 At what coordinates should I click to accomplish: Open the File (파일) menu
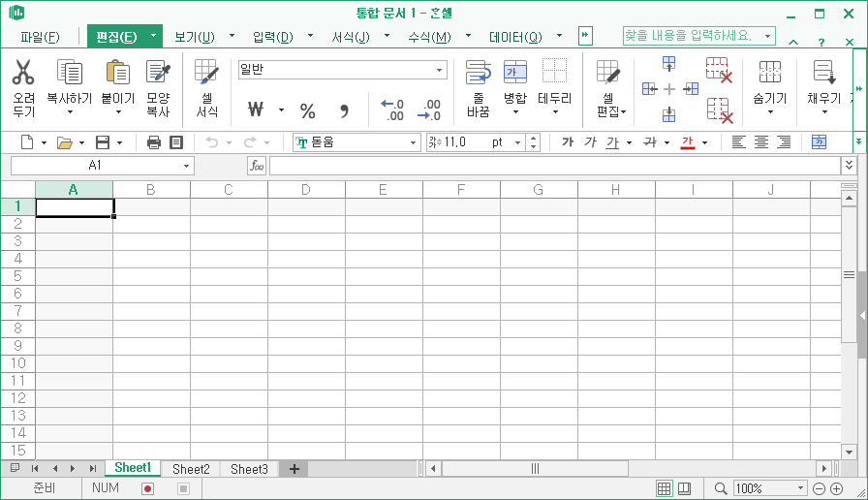click(40, 37)
